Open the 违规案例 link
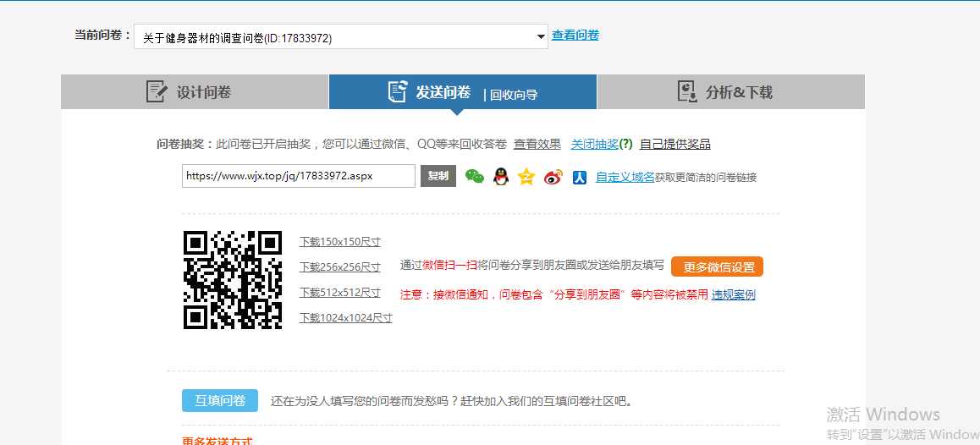The image size is (980, 445). [733, 294]
